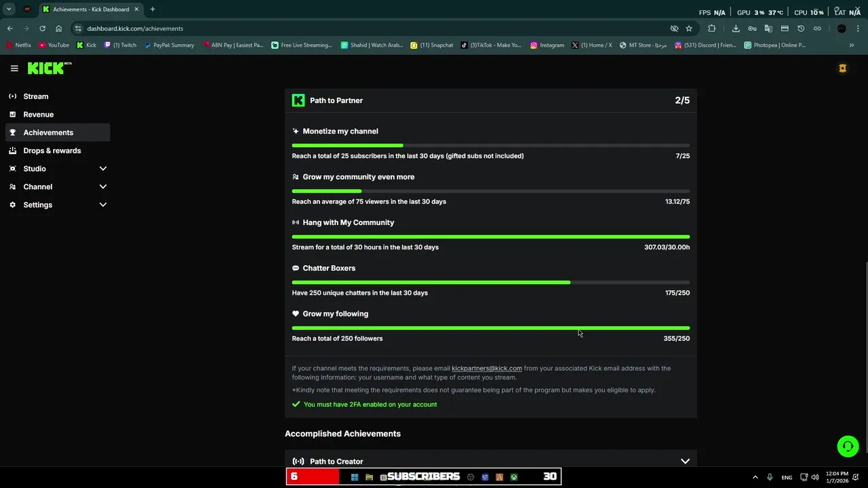Viewport: 868px width, 488px height.
Task: Open Drops & rewards page
Action: tap(58, 150)
